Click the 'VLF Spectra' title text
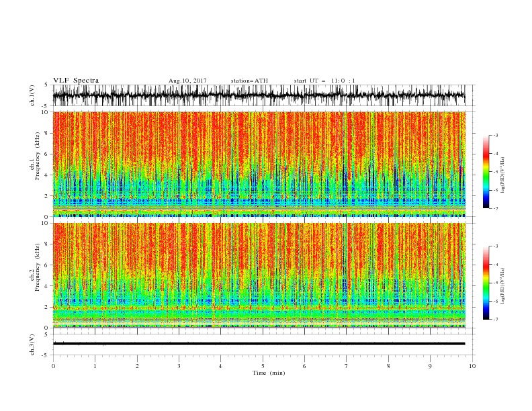The width and height of the screenshot is (532, 411). (76, 81)
